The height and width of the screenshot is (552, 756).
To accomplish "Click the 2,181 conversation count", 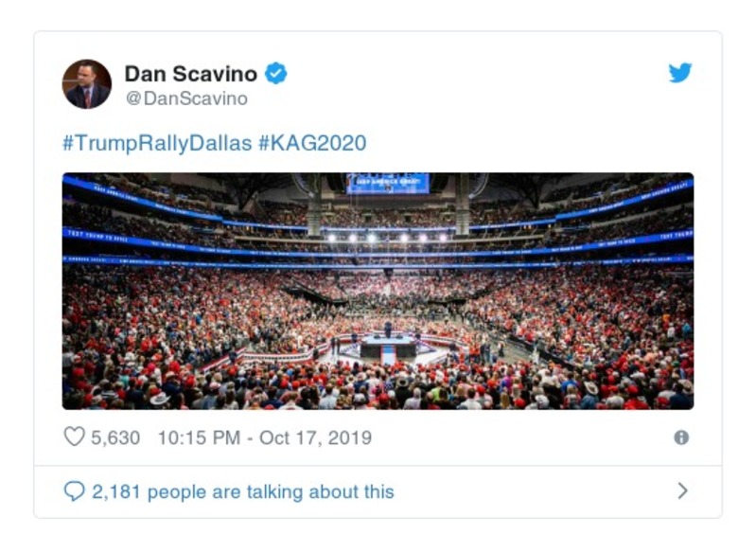I will pyautogui.click(x=116, y=491).
